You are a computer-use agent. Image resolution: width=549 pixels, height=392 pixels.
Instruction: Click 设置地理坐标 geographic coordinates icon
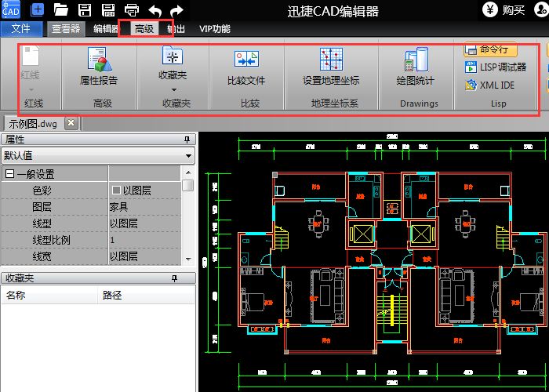coord(331,61)
